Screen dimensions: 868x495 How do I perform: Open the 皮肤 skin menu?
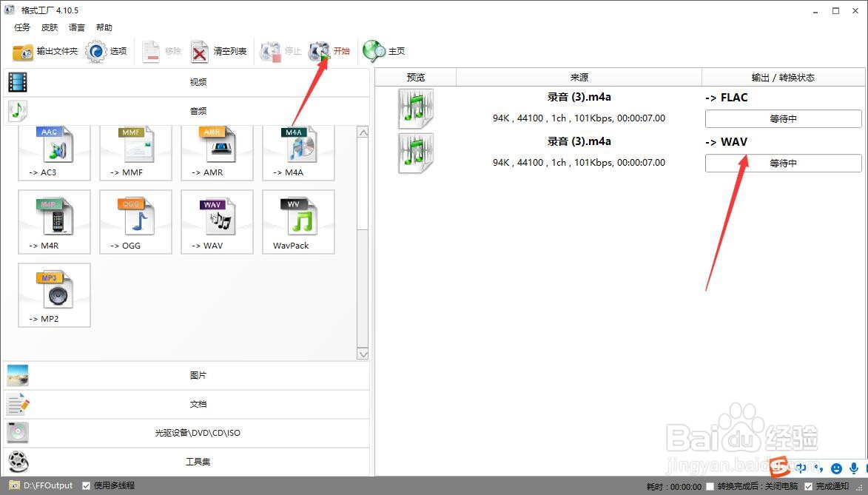point(50,27)
